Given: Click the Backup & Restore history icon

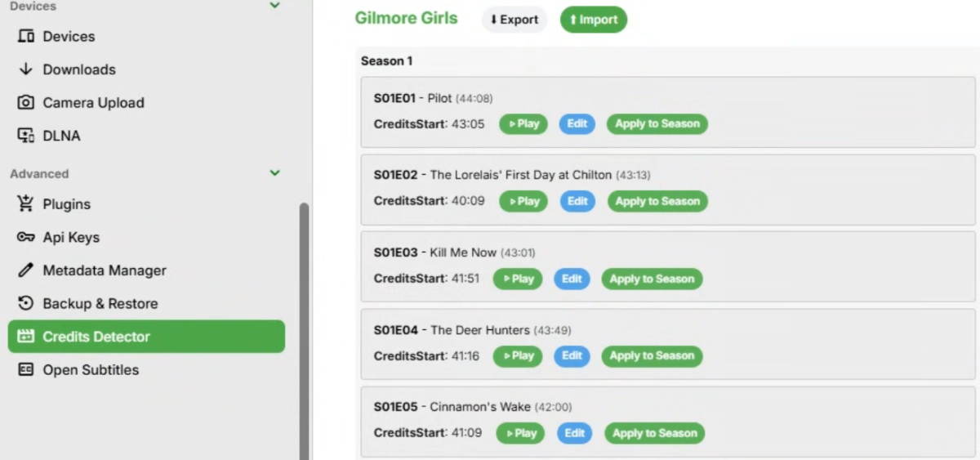Looking at the screenshot, I should 26,303.
